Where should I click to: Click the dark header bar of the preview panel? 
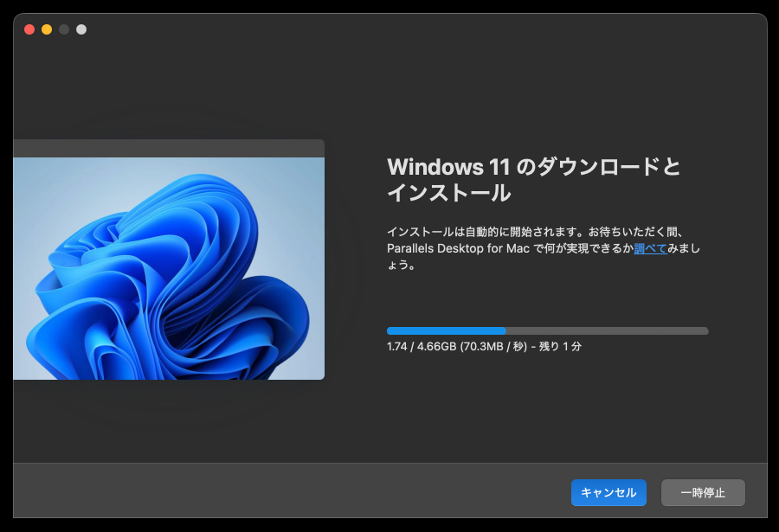pyautogui.click(x=169, y=147)
